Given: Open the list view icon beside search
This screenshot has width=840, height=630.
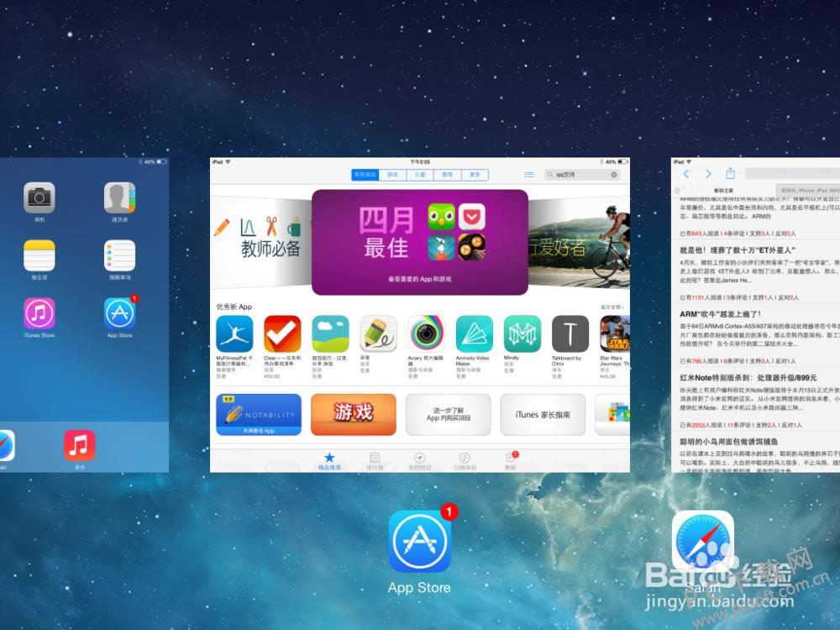Looking at the screenshot, I should click(528, 175).
